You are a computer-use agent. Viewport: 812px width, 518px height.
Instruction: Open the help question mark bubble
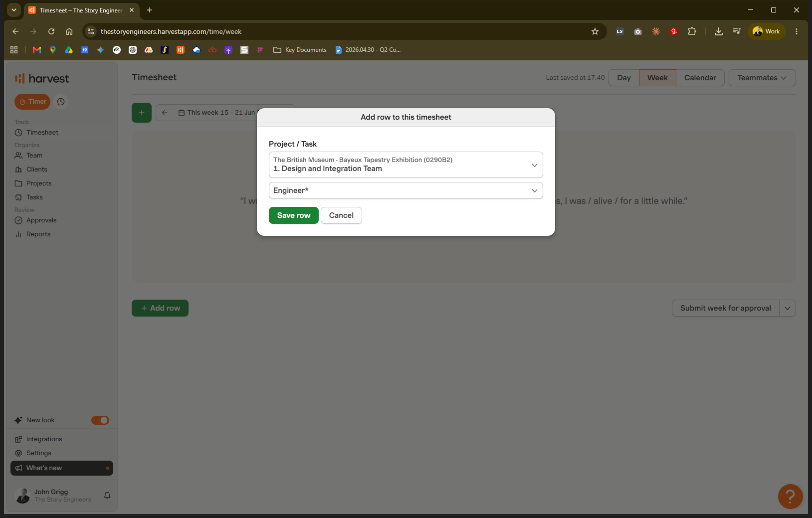coord(790,496)
